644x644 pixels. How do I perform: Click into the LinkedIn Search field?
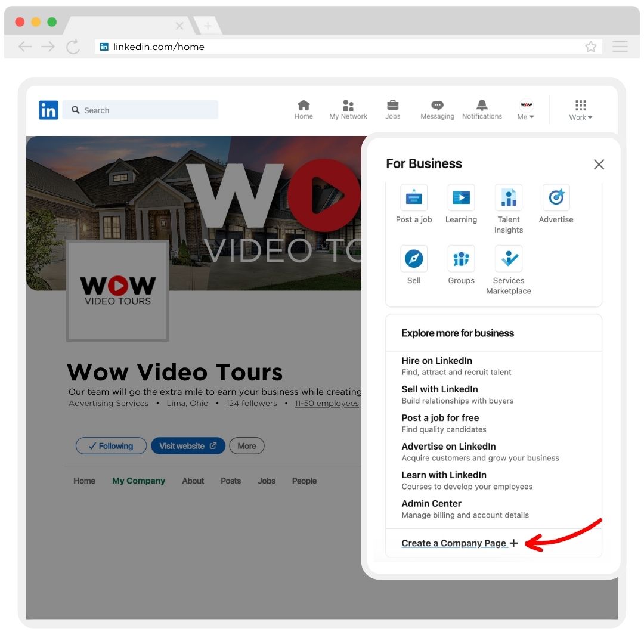(x=141, y=110)
